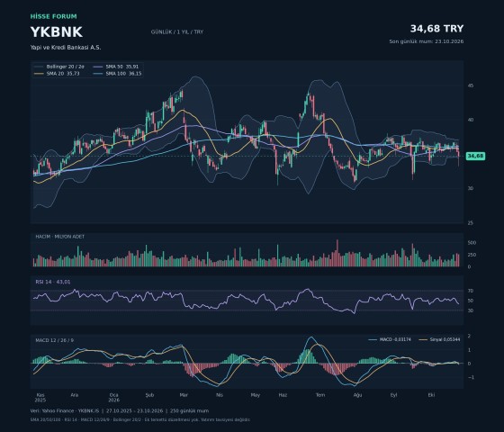Click the 500 volume axis label
Screen dimensions: 504x432
pos(472,243)
